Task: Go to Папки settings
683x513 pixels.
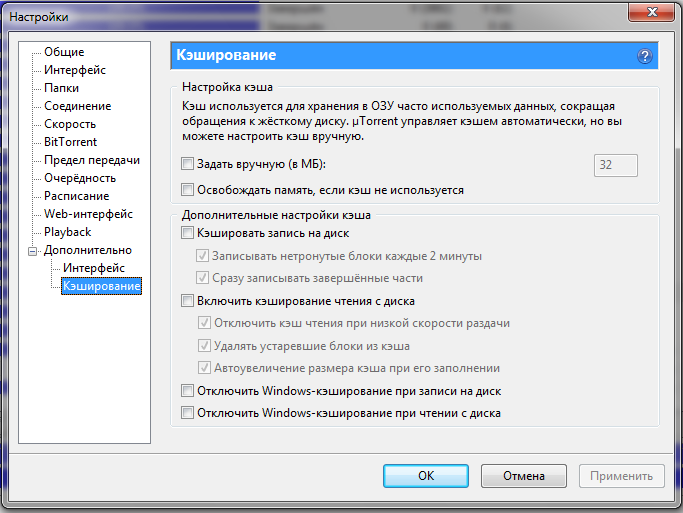Action: tap(61, 88)
